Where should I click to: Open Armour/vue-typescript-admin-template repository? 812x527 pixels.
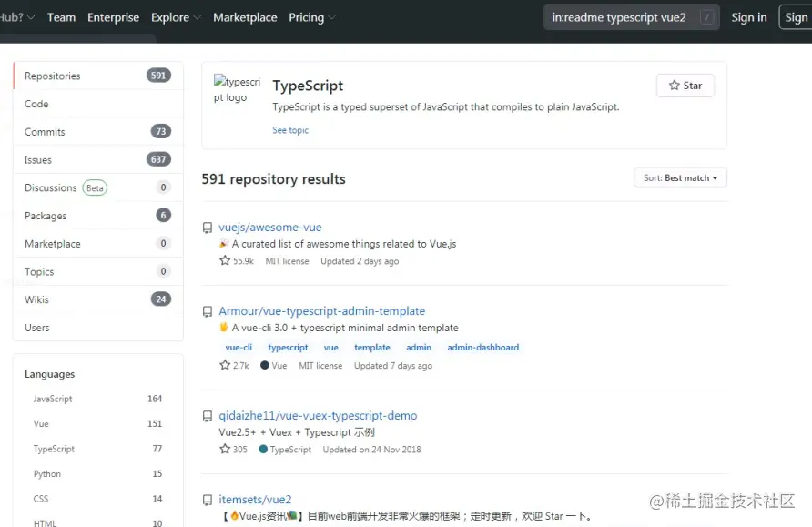tap(321, 310)
